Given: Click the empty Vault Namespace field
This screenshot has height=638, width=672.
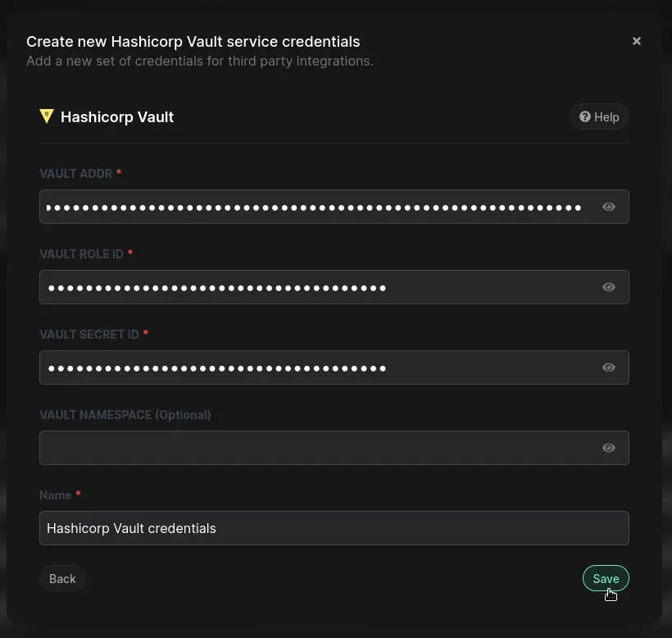Looking at the screenshot, I should pos(316,448).
